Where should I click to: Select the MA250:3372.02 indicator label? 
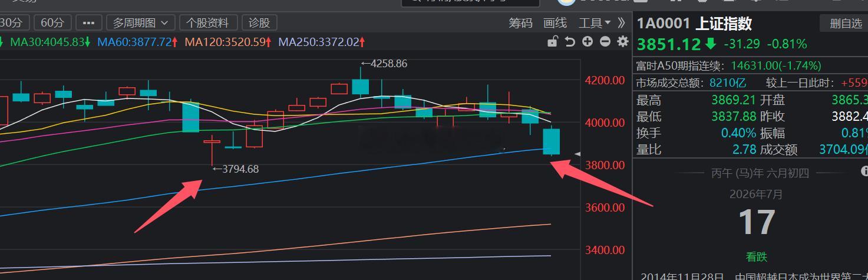tap(322, 42)
